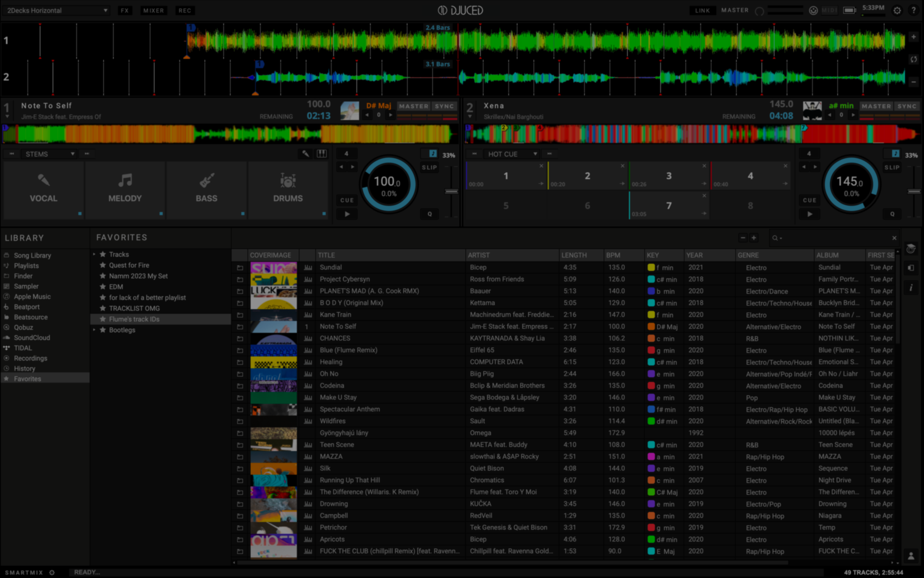Toggle quantize Q on deck 1
Screen dimensions: 924x578
[429, 214]
